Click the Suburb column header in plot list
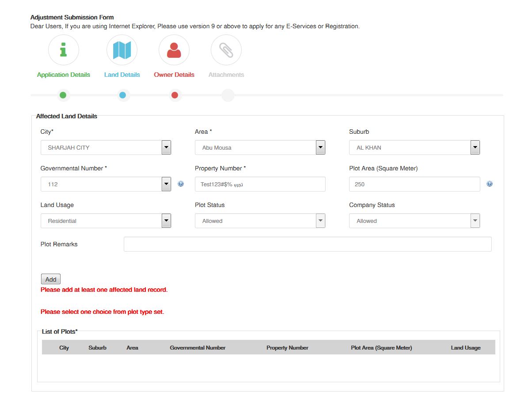The height and width of the screenshot is (399, 532). tap(98, 348)
